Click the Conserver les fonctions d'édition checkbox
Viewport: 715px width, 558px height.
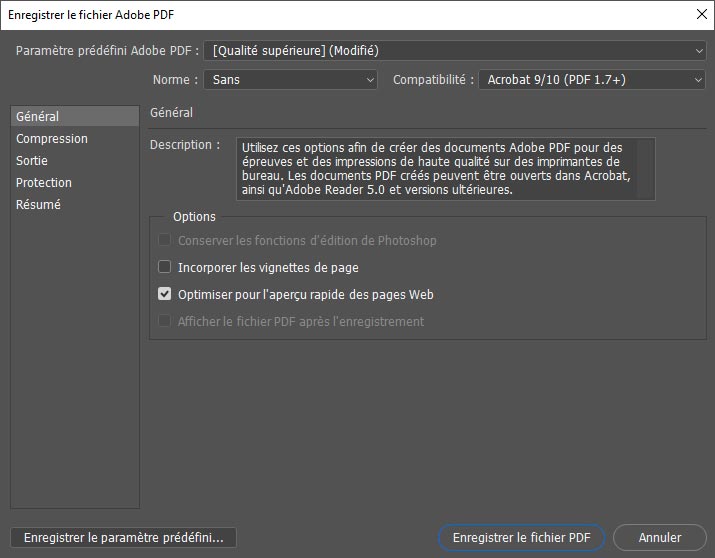pyautogui.click(x=165, y=241)
